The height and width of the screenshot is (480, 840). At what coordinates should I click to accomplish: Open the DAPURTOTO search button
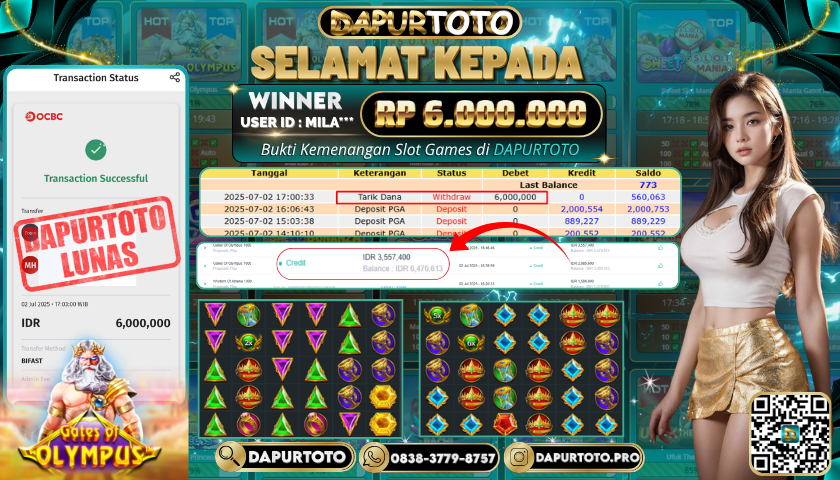pos(284,457)
